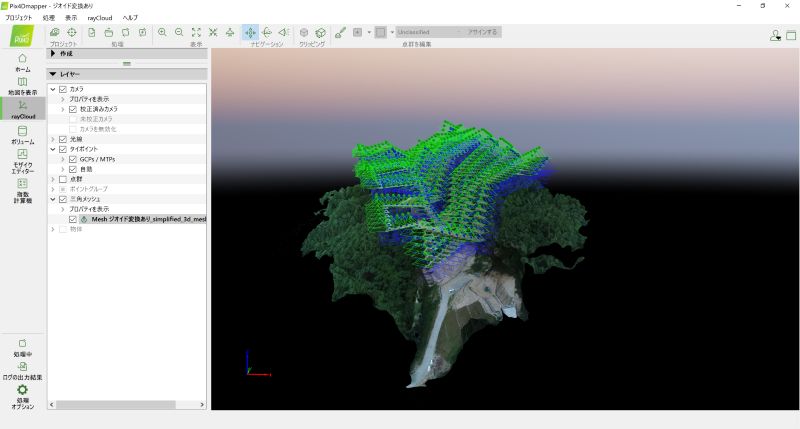
Task: Open the モザイクエディター (Mosaic Editor) view
Action: (x=22, y=159)
